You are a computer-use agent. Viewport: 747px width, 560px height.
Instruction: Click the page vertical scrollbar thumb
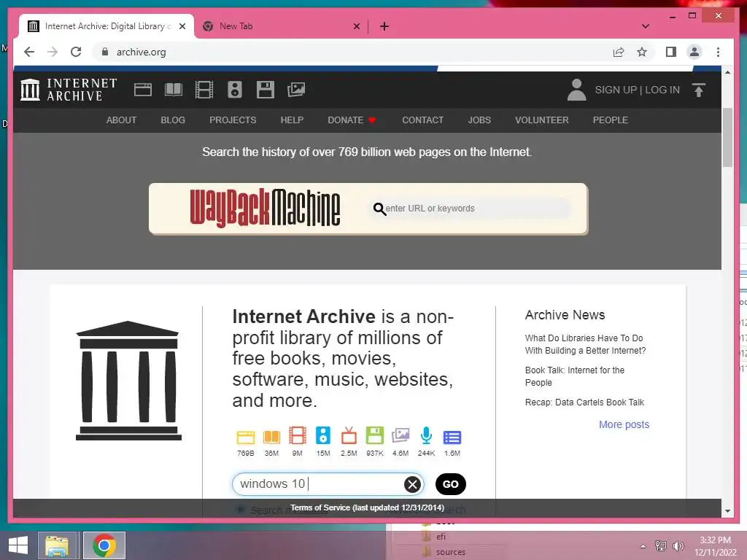tap(727, 137)
